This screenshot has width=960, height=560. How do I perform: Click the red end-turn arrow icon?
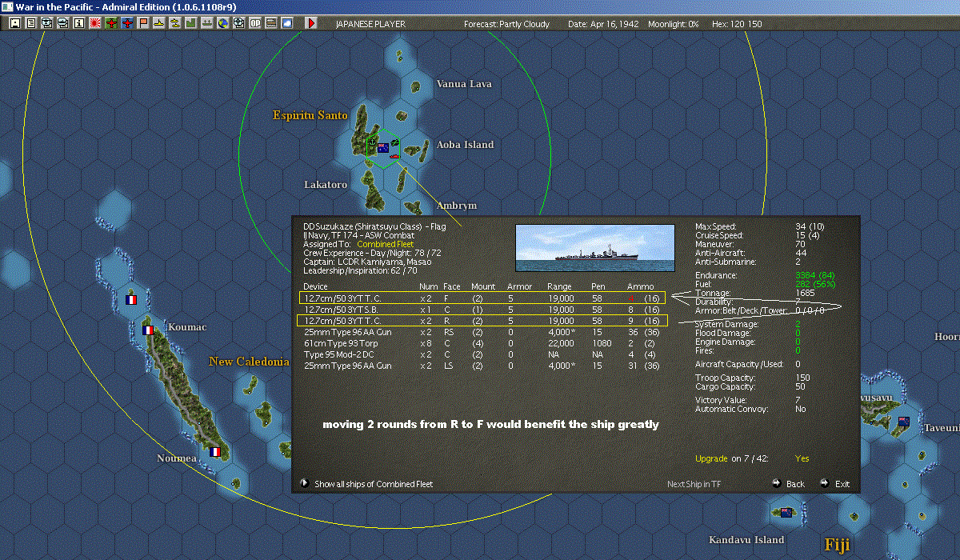click(311, 24)
